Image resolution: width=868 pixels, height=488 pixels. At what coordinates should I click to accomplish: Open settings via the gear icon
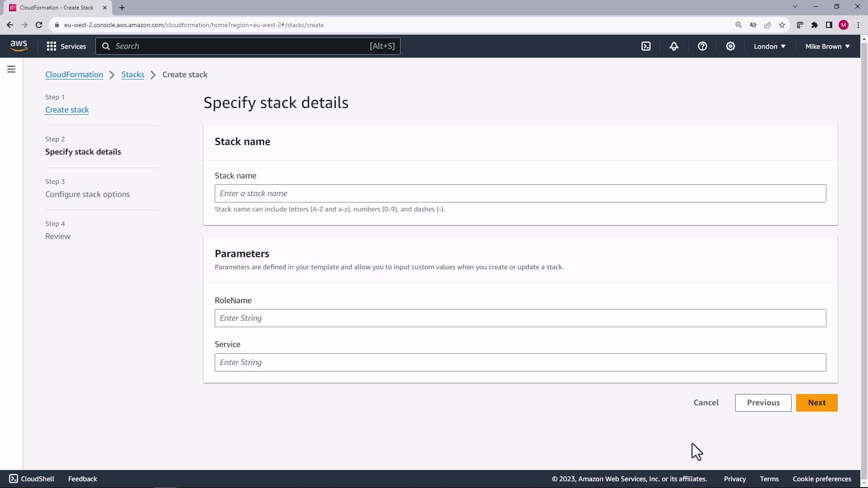pyautogui.click(x=730, y=46)
